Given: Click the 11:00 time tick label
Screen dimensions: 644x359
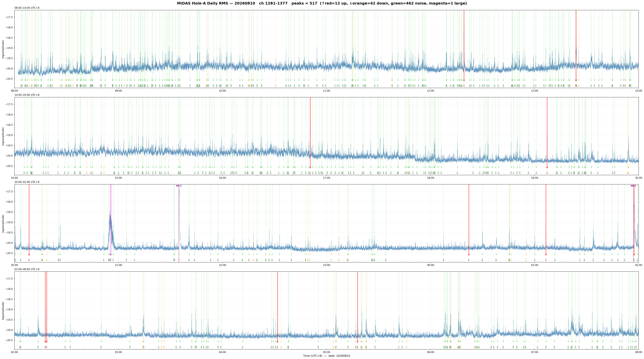Looking at the screenshot, I should [x=326, y=91].
